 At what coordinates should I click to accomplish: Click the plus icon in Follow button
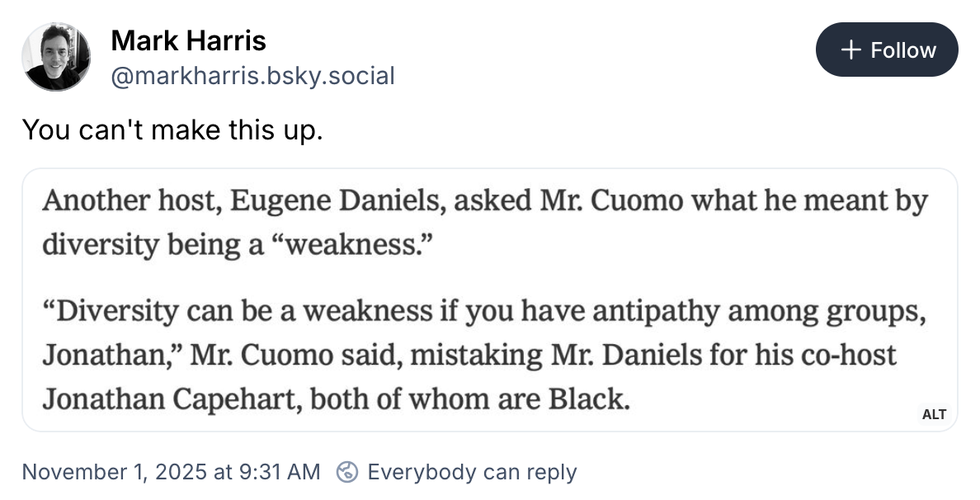[850, 50]
